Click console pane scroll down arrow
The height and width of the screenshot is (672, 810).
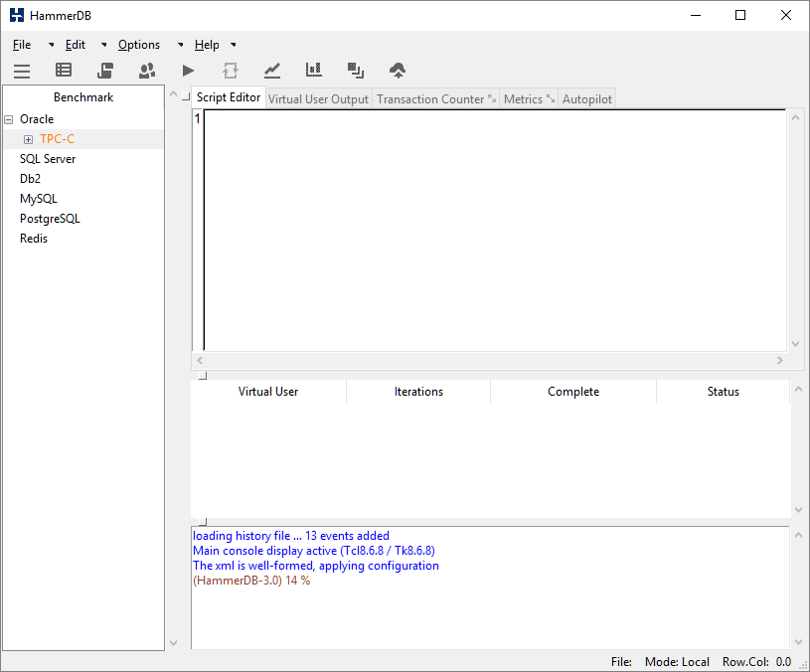798,642
